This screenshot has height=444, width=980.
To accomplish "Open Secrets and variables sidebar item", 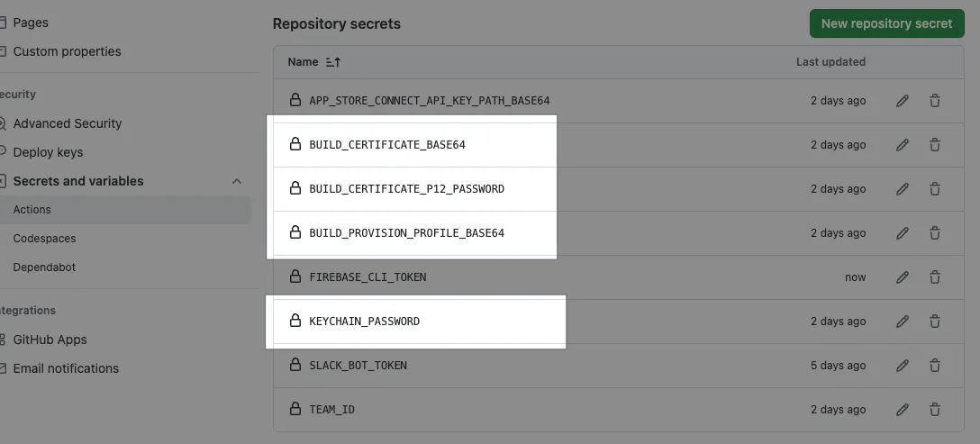I will 78,181.
